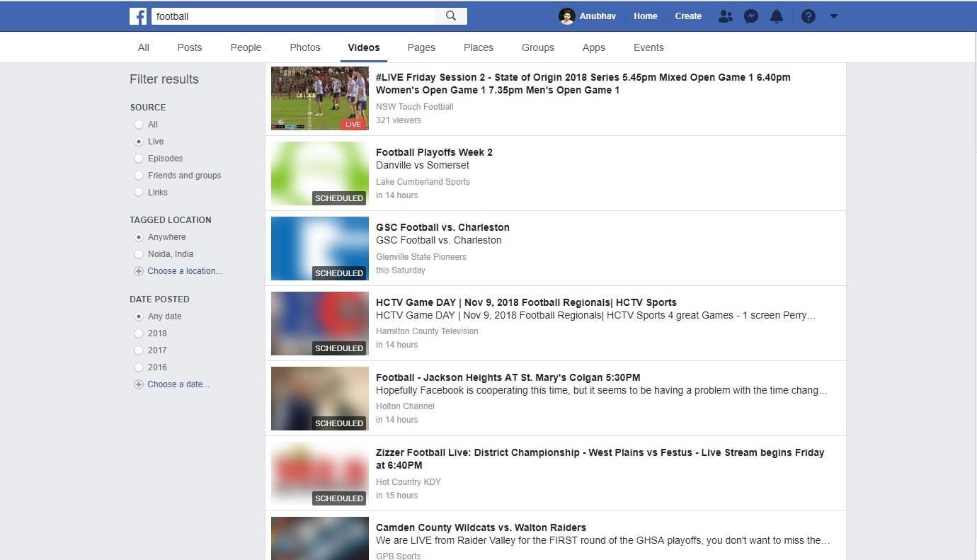Switch to the All tab
This screenshot has width=977, height=560.
144,47
